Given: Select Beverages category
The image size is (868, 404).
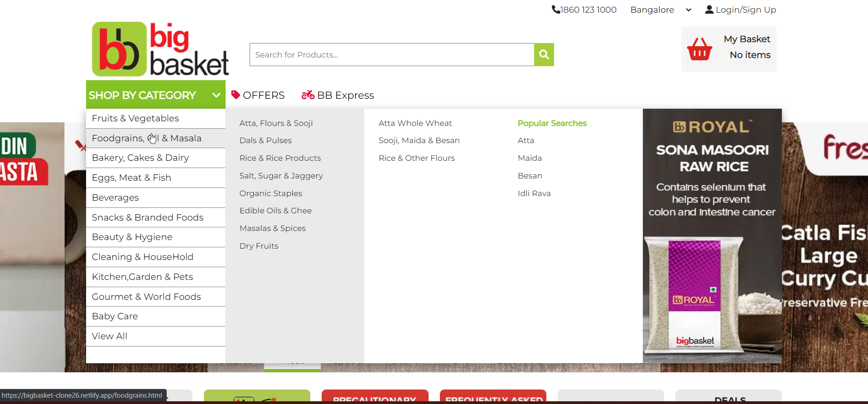Looking at the screenshot, I should 155,197.
